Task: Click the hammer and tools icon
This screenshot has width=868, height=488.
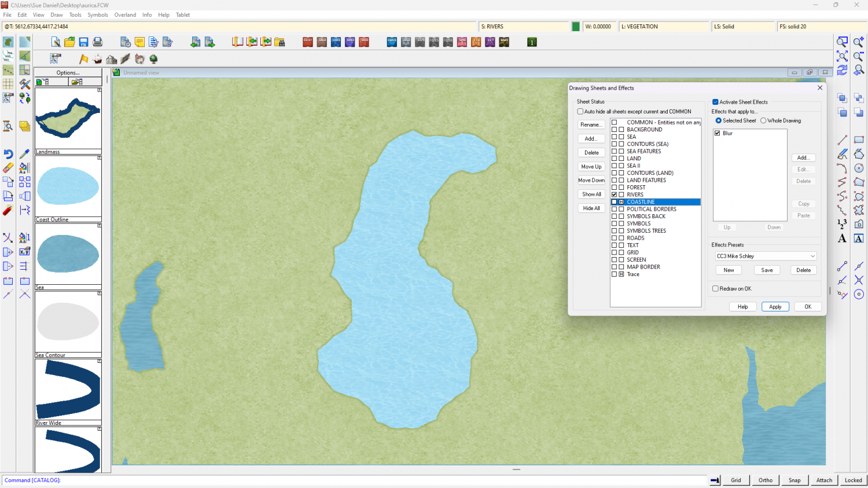Action: (24, 84)
